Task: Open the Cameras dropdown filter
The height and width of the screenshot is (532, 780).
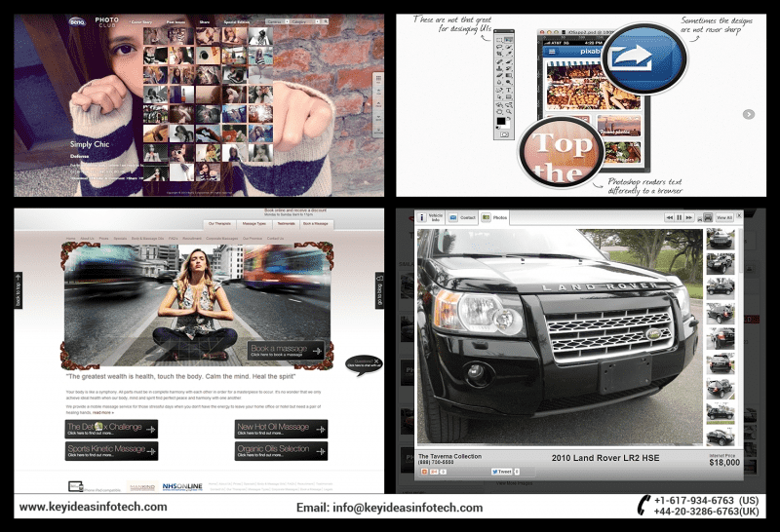Action: click(x=277, y=21)
